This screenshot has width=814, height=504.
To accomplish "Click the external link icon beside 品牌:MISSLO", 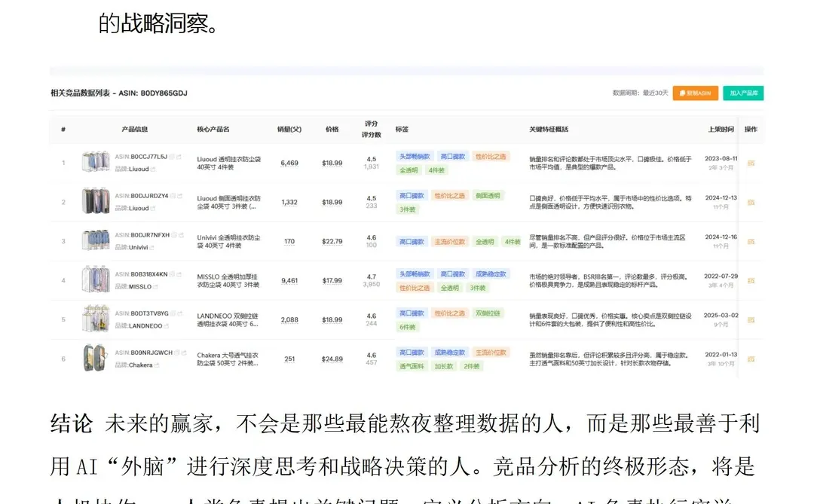I will [155, 287].
